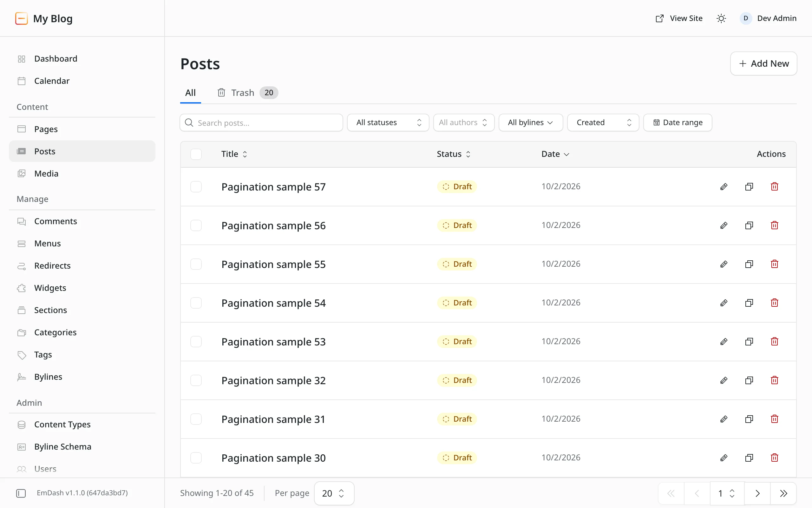This screenshot has height=508, width=812.
Task: Select the All posts tab
Action: click(x=190, y=93)
